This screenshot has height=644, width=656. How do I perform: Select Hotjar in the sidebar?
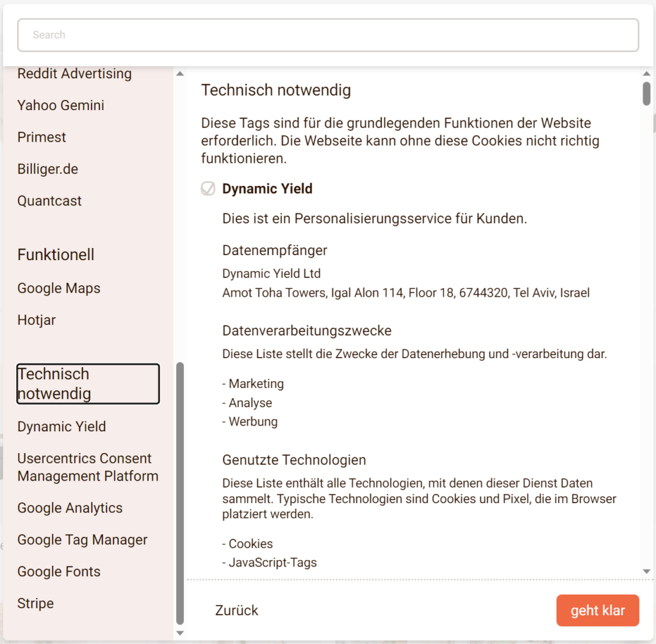pyautogui.click(x=37, y=320)
